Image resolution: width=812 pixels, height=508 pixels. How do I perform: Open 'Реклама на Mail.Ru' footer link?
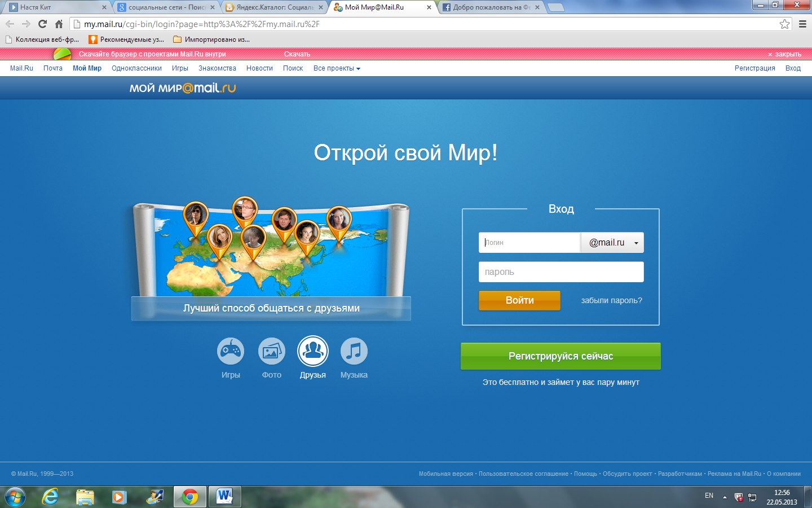point(734,474)
